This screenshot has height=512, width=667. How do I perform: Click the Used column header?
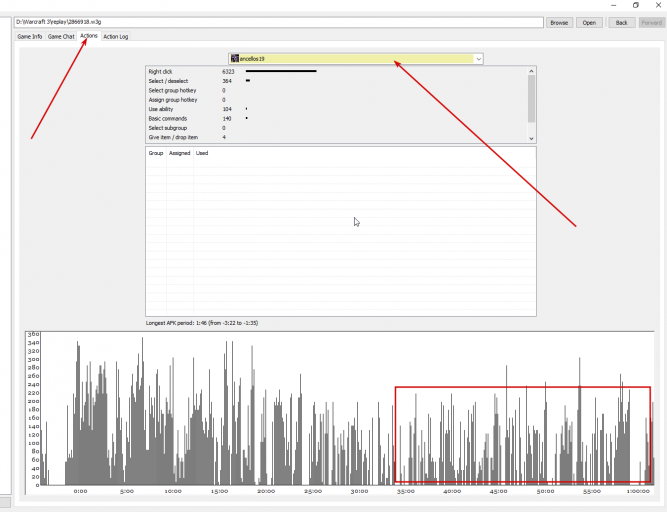202,153
